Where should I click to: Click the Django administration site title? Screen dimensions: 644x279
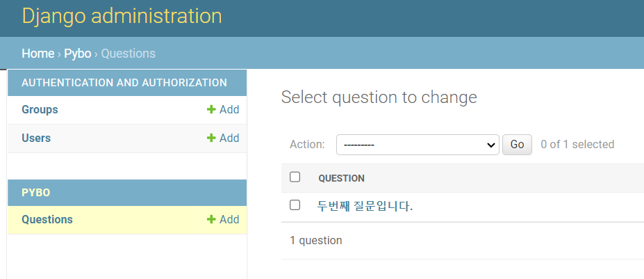pyautogui.click(x=122, y=16)
